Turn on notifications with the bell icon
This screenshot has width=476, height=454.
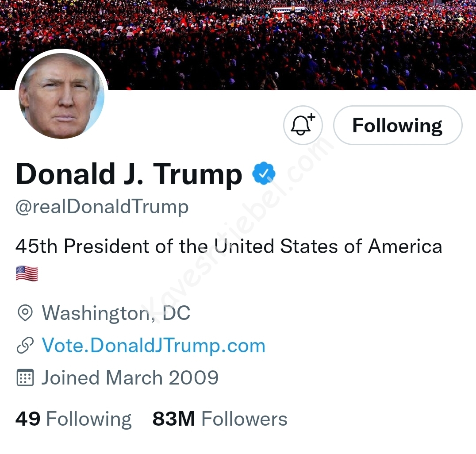click(303, 125)
